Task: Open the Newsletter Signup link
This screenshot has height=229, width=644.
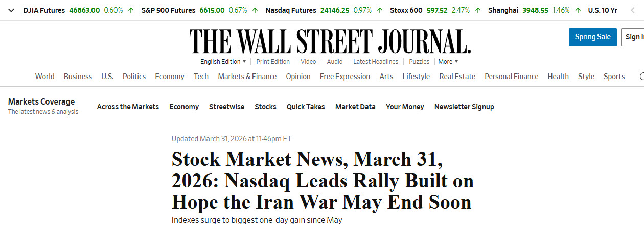Action: coord(464,107)
